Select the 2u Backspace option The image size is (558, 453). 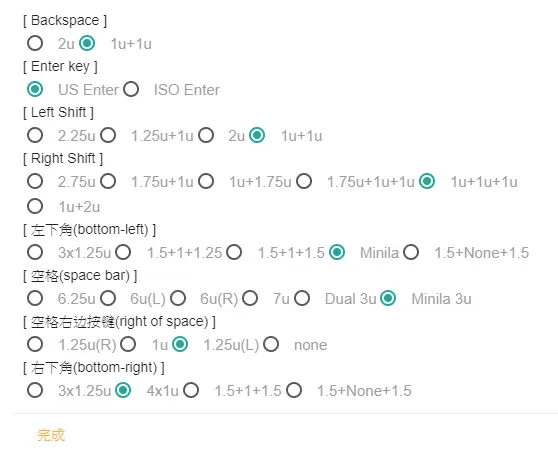[35, 43]
